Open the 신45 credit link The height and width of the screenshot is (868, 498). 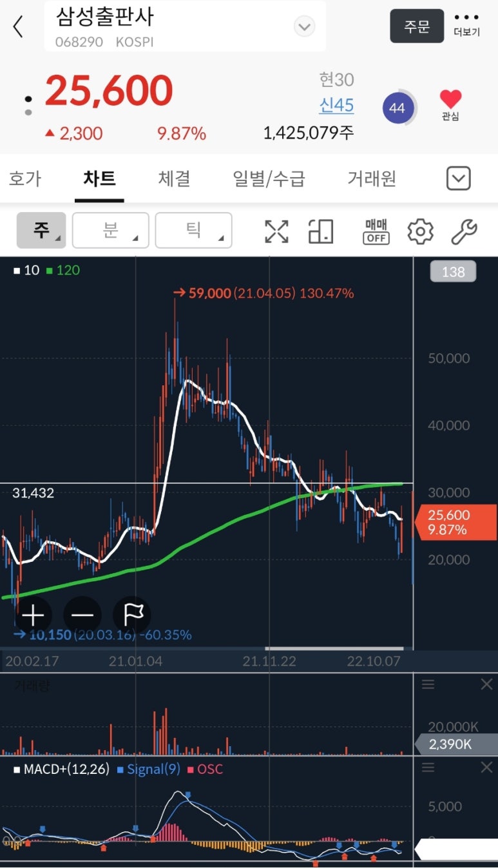[336, 105]
